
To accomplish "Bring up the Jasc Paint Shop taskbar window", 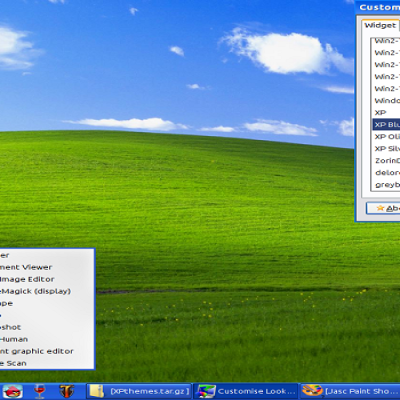I will pyautogui.click(x=351, y=391).
